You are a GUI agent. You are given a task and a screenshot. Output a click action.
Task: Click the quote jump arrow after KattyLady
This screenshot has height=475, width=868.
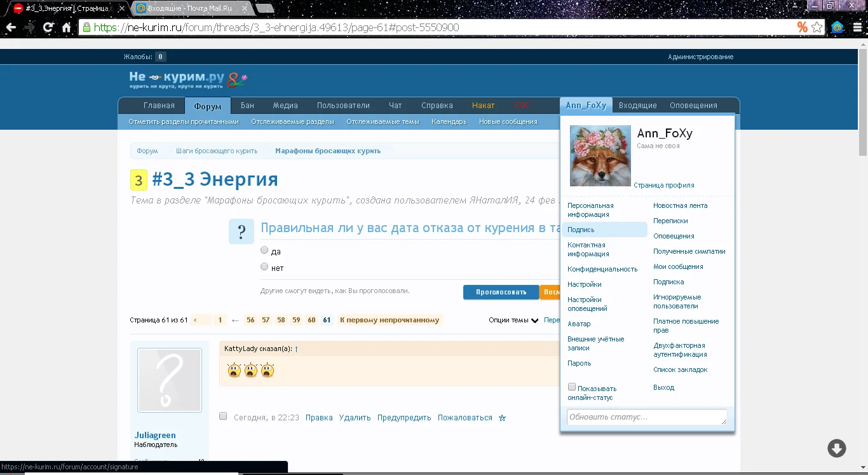point(296,349)
